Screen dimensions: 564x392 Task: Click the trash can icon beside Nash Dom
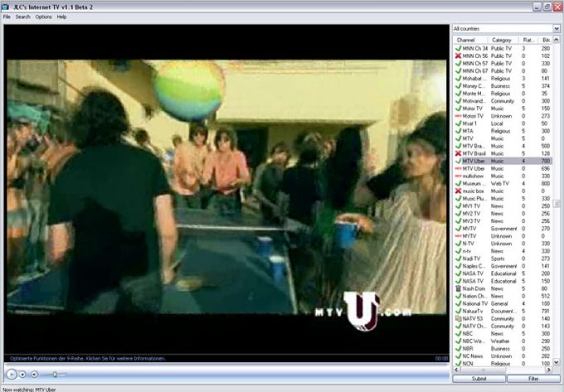click(458, 288)
